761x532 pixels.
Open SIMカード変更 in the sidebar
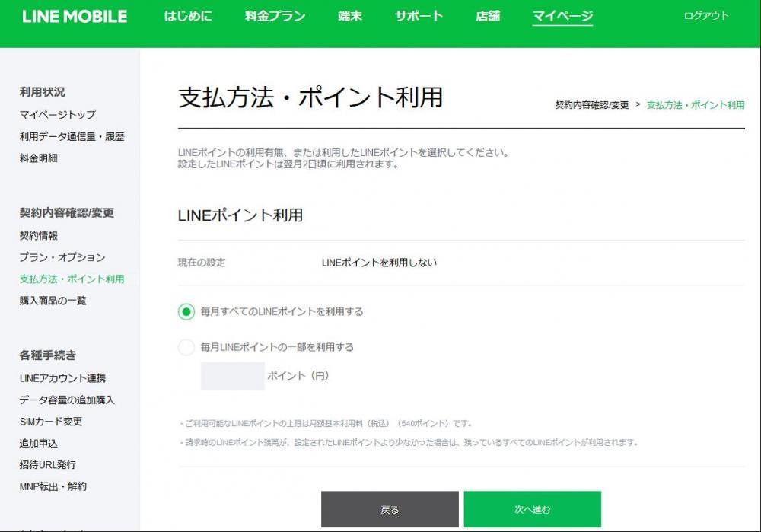[51, 422]
